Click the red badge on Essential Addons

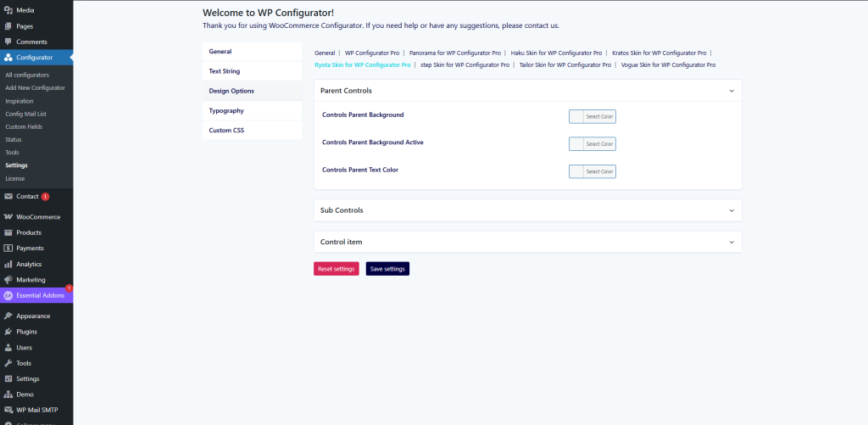pos(69,288)
